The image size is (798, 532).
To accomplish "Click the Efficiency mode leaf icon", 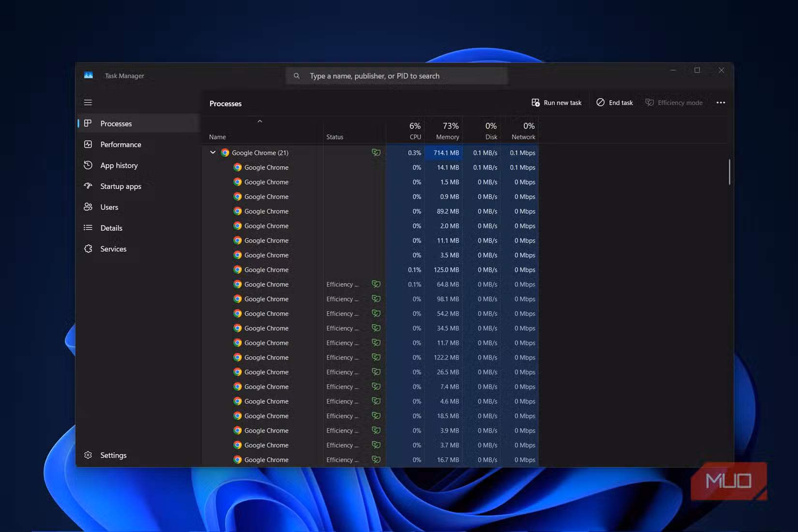I will coord(650,103).
